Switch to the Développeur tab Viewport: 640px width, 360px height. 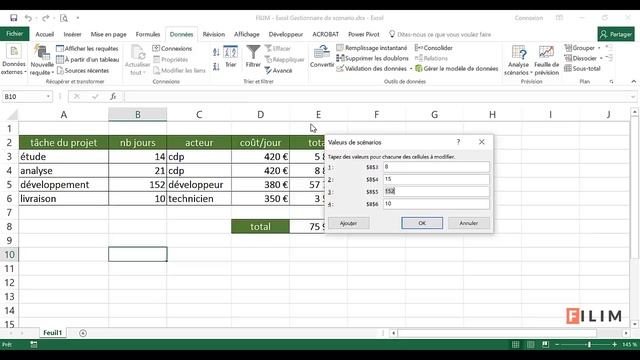(x=286, y=34)
